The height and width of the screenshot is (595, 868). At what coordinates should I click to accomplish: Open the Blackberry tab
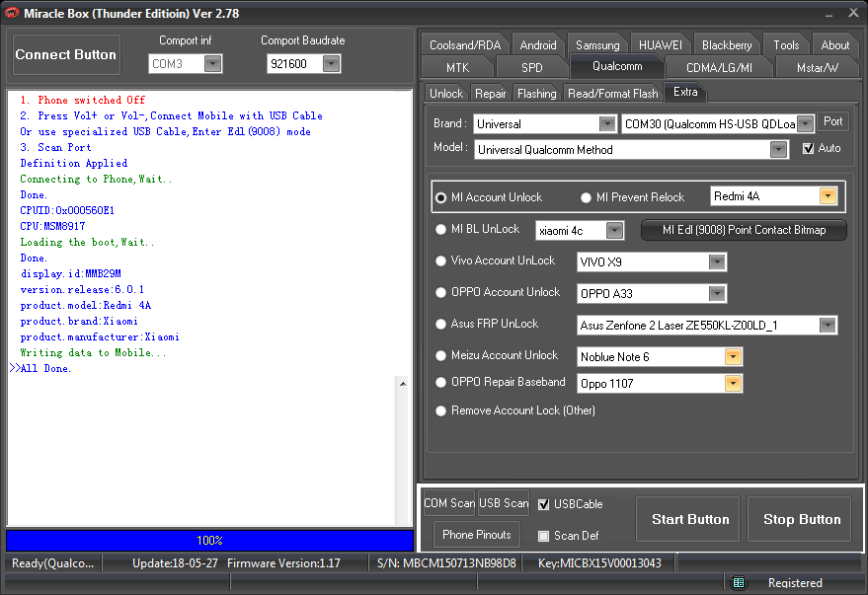727,44
